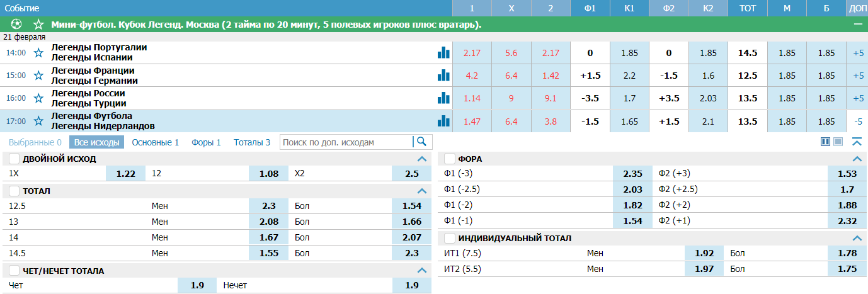Bet on 1X double chance at 1.22
Viewport: 868px width, 294px height.
tap(126, 174)
